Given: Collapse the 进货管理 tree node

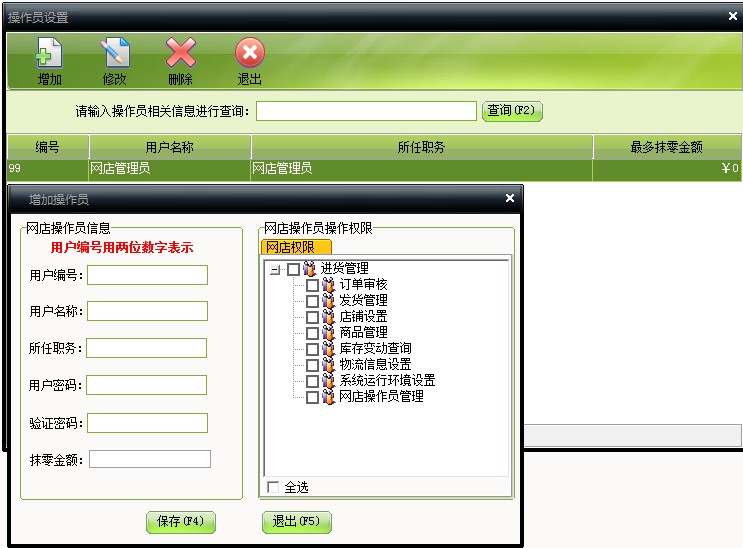Looking at the screenshot, I should tap(275, 269).
